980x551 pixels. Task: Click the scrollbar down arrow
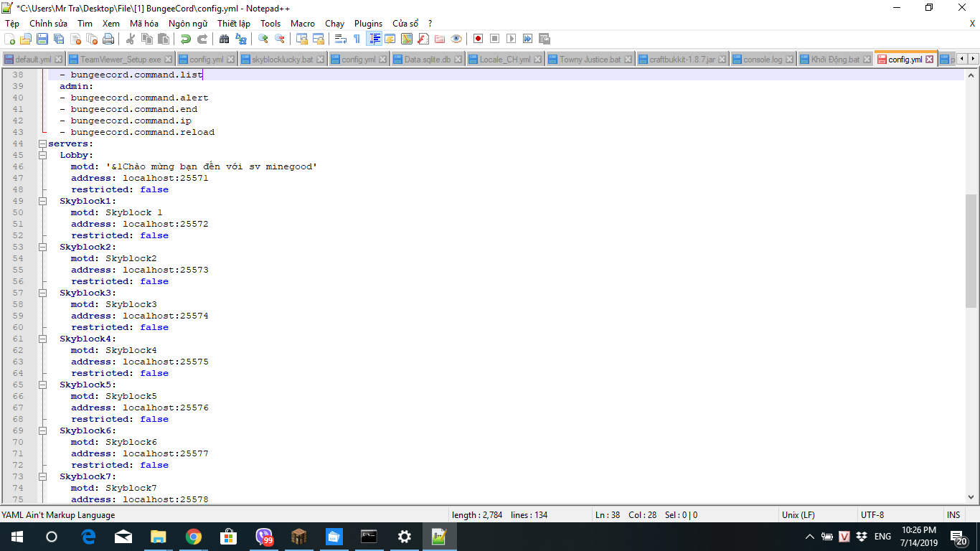971,496
